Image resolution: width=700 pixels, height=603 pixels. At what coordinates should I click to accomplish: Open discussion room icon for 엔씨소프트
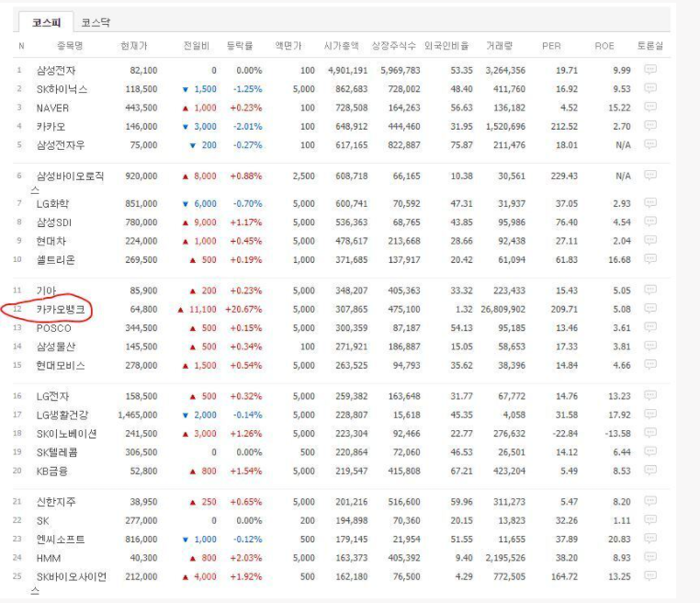pyautogui.click(x=650, y=539)
